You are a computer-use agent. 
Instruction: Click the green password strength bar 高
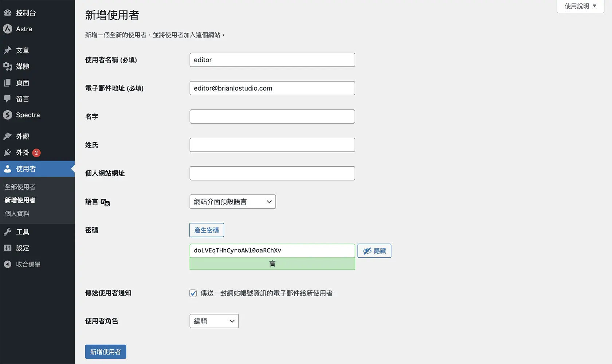pos(272,264)
